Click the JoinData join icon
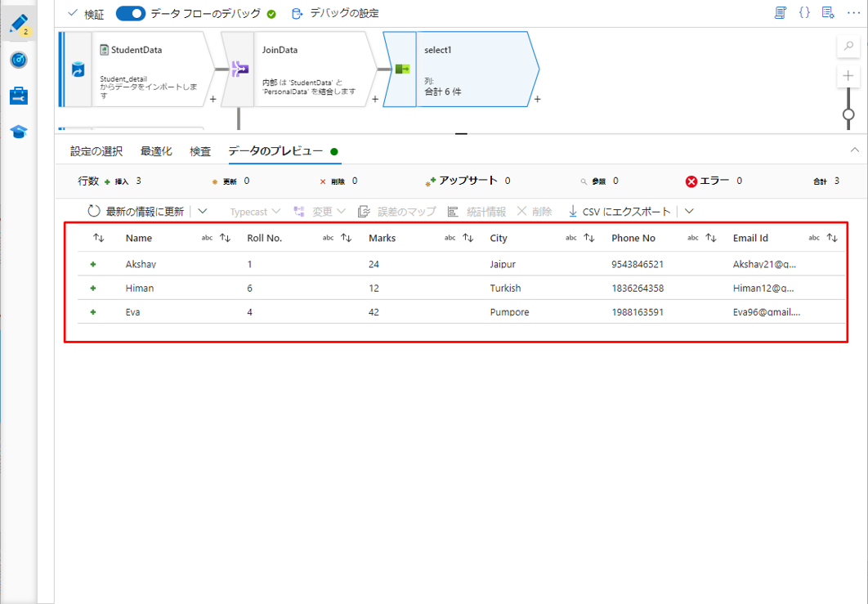Viewport: 868px width, 604px height. tap(239, 69)
